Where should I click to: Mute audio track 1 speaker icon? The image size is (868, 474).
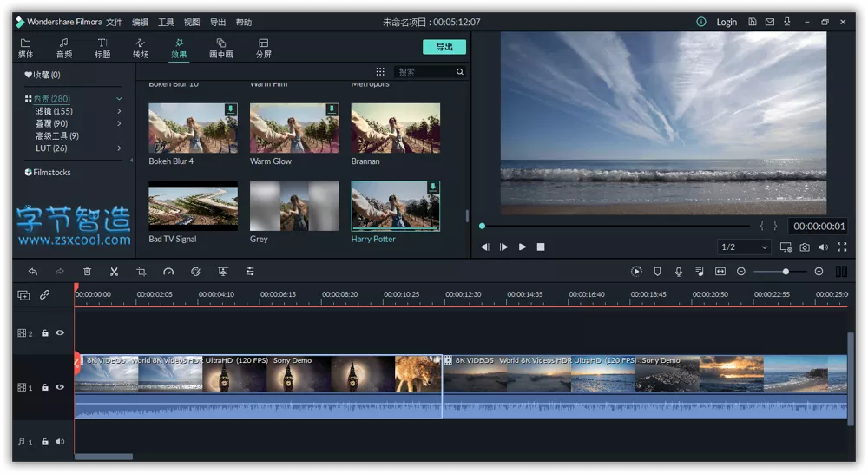click(60, 442)
